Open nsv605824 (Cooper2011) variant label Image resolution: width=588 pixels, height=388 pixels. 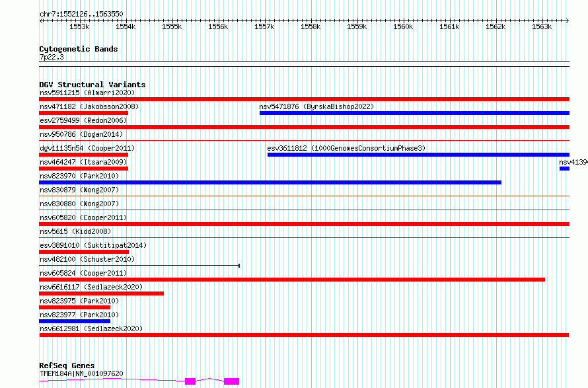83,273
